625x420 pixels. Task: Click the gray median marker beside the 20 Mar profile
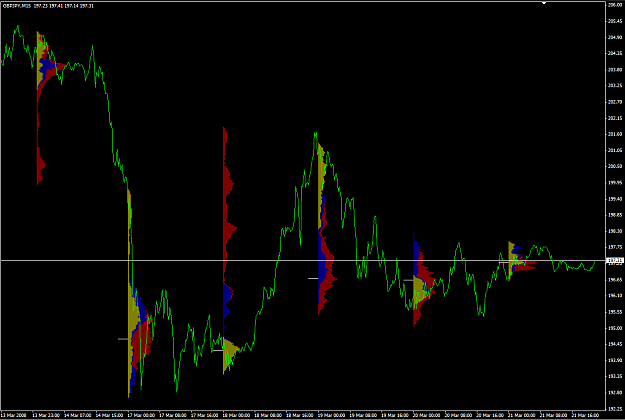point(408,280)
